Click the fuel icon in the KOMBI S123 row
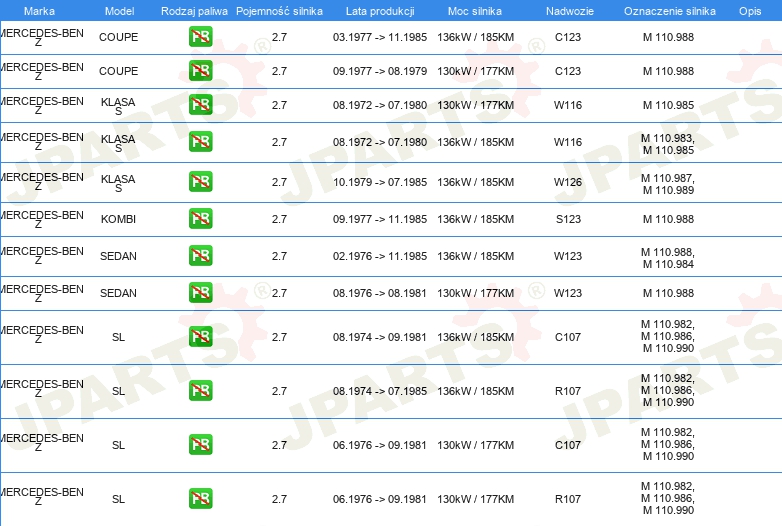Viewport: 782px width, 526px height. point(200,219)
